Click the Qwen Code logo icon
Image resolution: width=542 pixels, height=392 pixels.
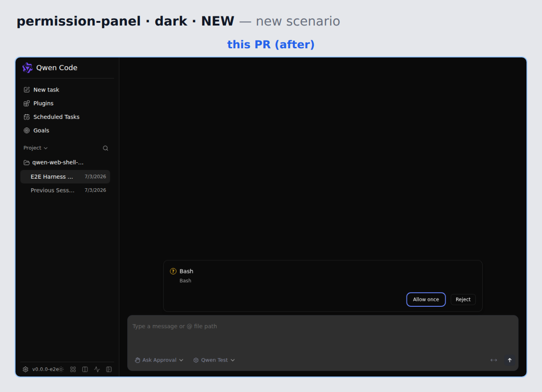(27, 68)
